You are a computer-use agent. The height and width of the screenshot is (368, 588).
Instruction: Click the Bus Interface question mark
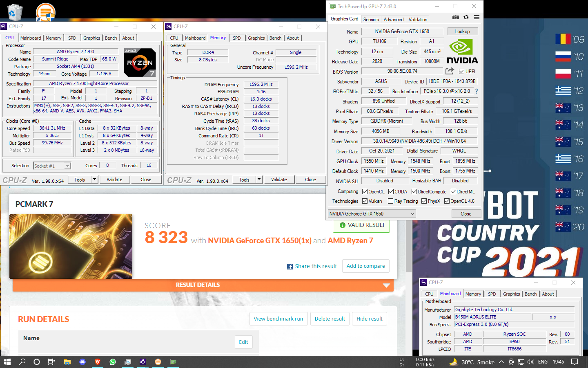point(476,91)
